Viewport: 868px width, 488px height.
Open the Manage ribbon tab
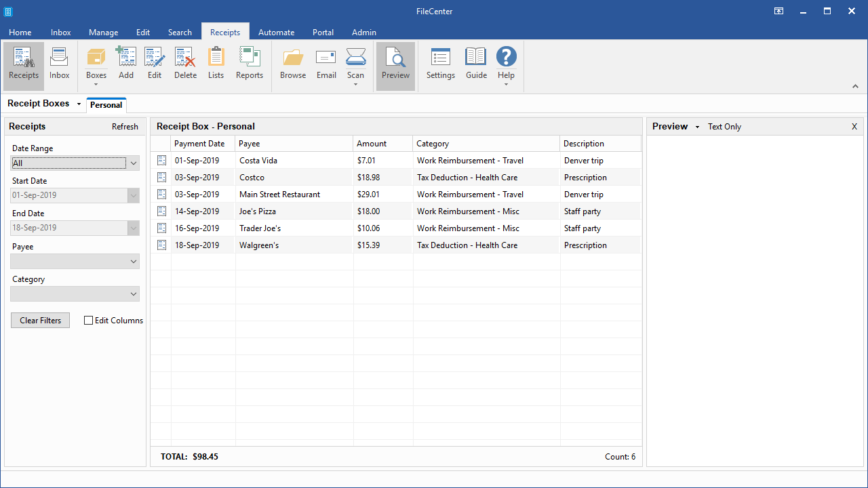coord(103,33)
